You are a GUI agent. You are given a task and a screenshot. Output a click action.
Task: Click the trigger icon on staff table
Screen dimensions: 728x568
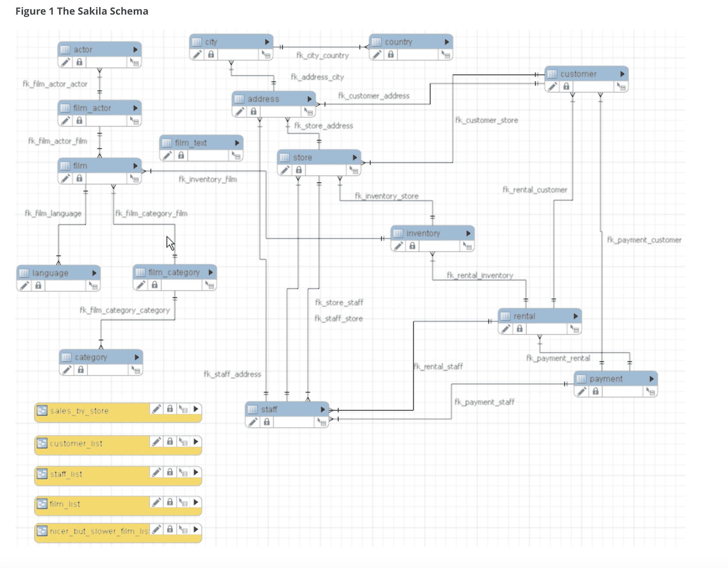tap(322, 422)
